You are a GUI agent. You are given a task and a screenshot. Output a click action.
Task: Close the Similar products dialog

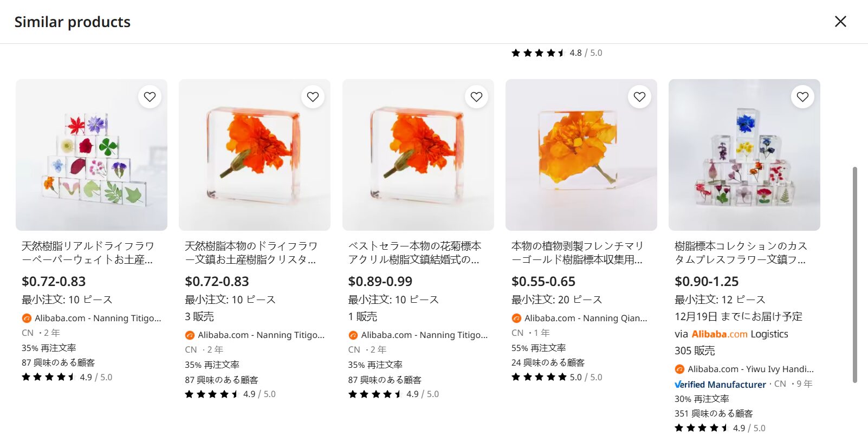(x=840, y=21)
